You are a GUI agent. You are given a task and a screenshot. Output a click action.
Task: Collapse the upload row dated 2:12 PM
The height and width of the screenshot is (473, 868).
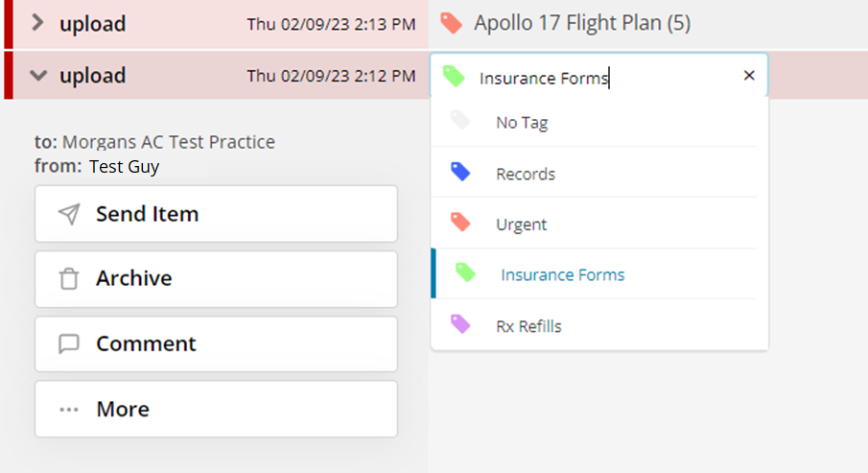pyautogui.click(x=38, y=76)
